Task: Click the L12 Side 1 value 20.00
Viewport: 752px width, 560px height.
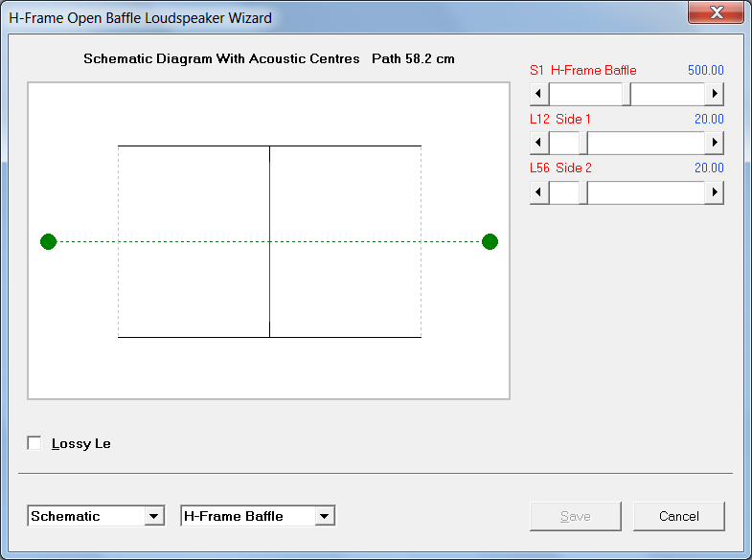Action: (x=709, y=119)
